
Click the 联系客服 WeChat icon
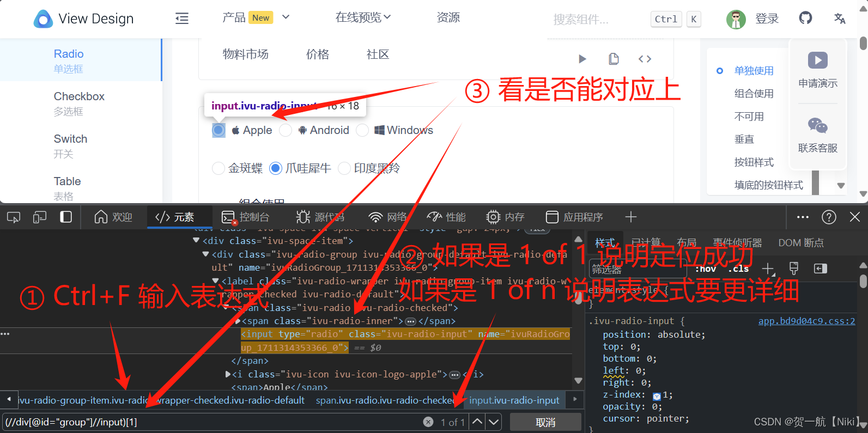(818, 126)
